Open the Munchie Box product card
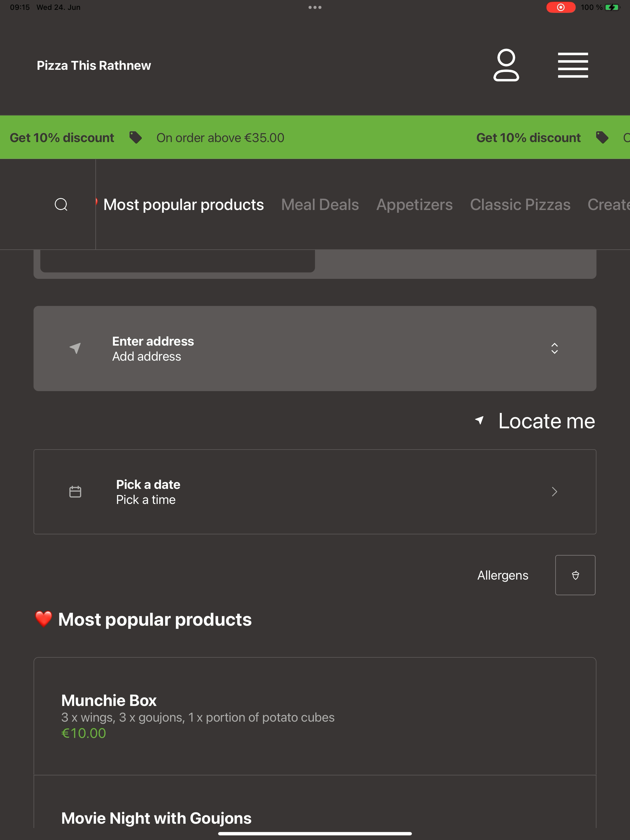 (x=315, y=716)
